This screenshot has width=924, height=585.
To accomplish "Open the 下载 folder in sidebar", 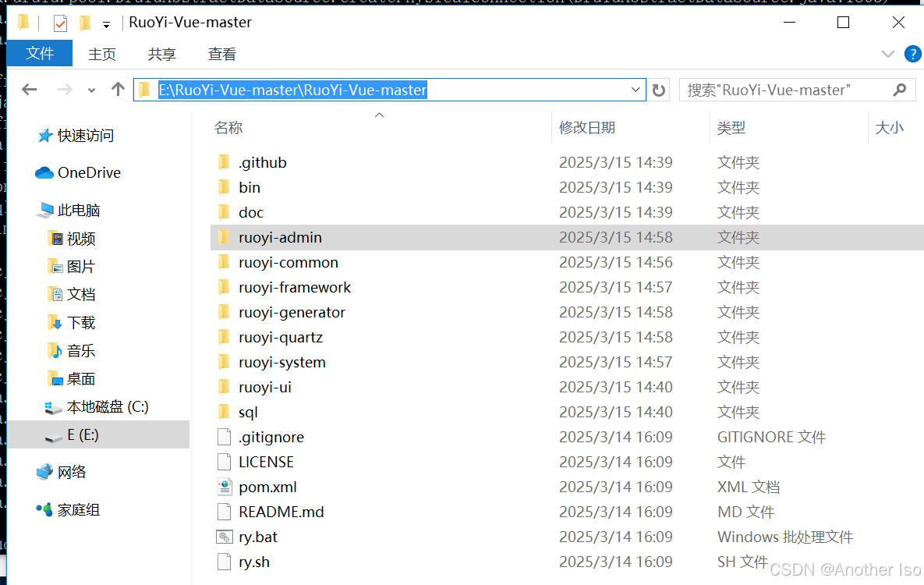I will point(71,323).
